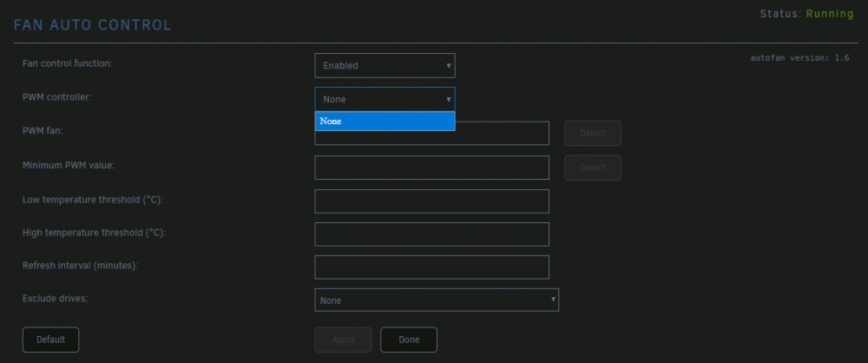This screenshot has width=868, height=363.
Task: Click the Exclude drives label
Action: (56, 298)
